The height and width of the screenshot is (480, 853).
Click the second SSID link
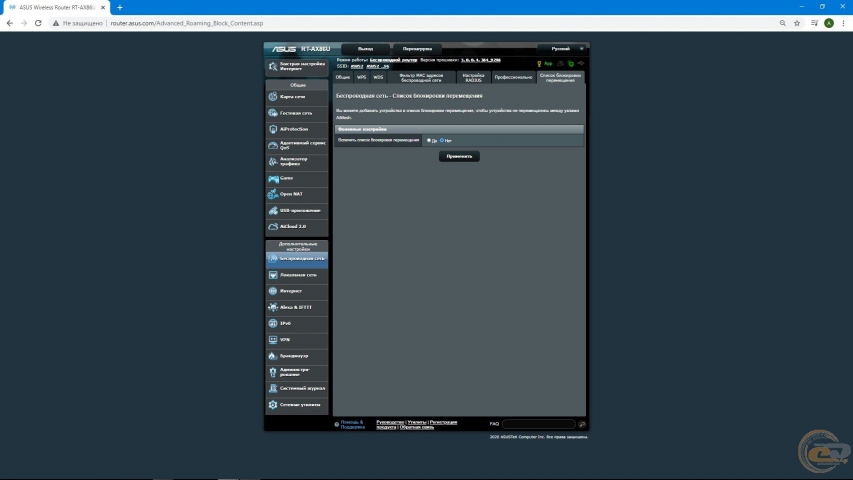point(378,66)
